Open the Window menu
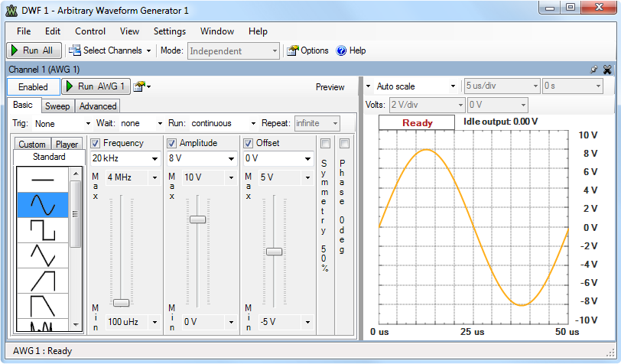 (217, 31)
